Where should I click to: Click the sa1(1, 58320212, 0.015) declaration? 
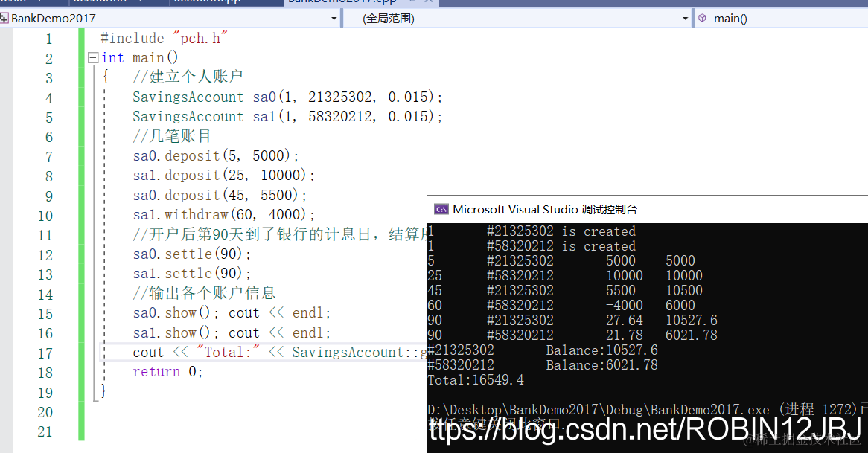(348, 116)
